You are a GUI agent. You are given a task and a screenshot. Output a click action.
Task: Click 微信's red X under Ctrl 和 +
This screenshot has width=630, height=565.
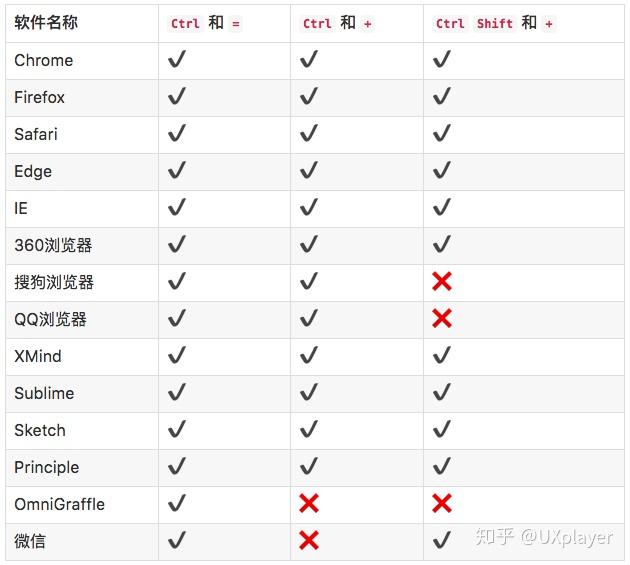click(x=309, y=540)
